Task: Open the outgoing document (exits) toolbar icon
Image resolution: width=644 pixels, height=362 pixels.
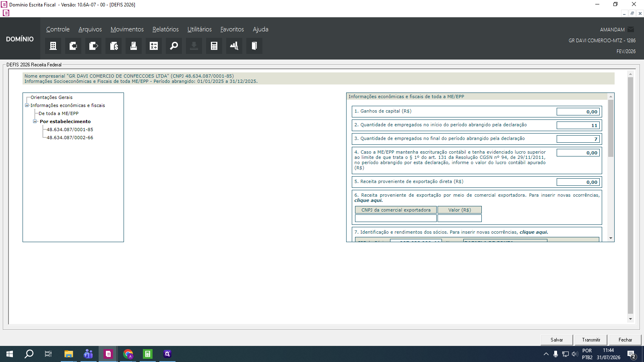Action: click(93, 46)
